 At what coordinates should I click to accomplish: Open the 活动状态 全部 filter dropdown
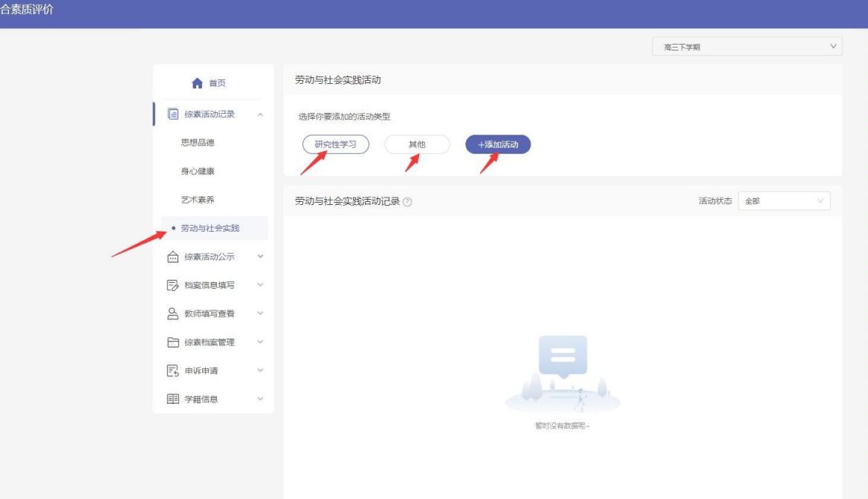tap(784, 200)
